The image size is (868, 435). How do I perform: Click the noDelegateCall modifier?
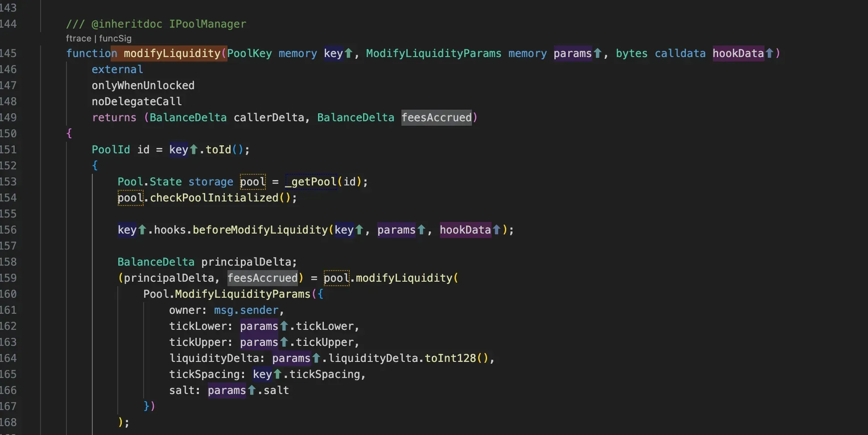[136, 102]
